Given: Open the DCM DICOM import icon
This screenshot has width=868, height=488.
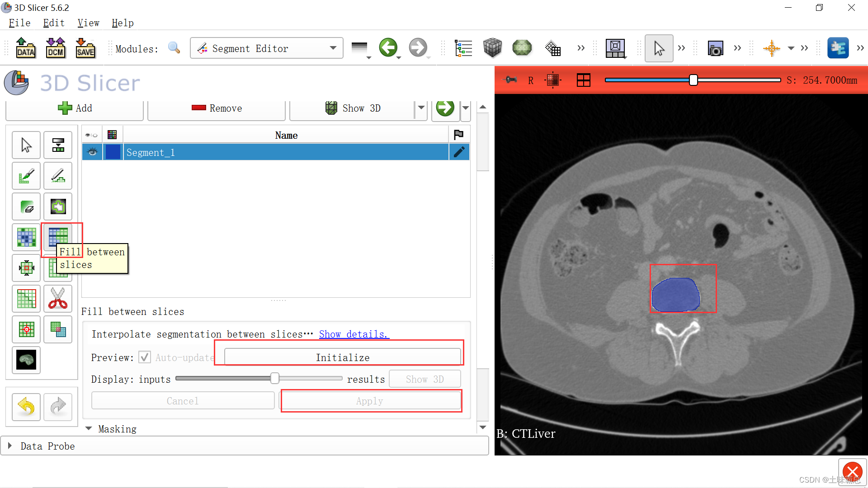Looking at the screenshot, I should pyautogui.click(x=56, y=47).
